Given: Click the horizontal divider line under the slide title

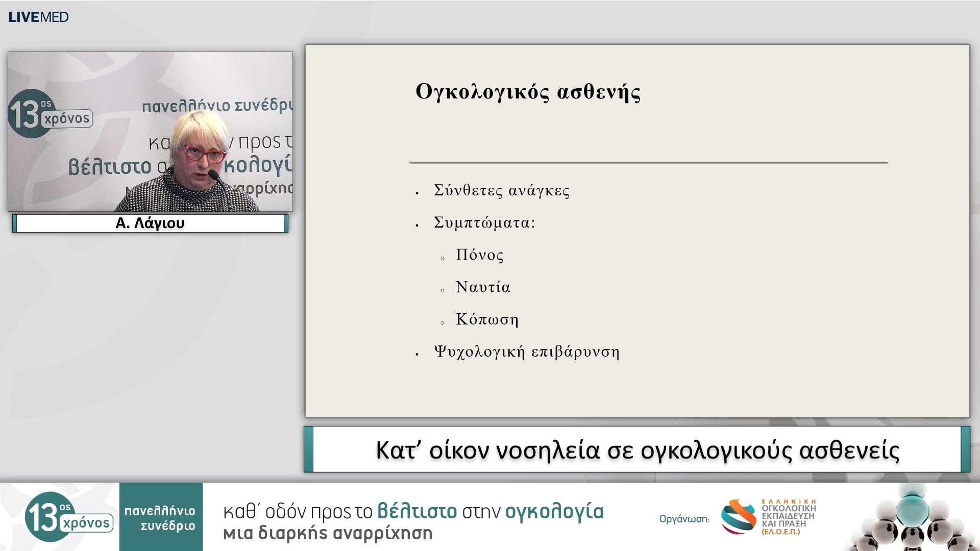Looking at the screenshot, I should click(648, 162).
